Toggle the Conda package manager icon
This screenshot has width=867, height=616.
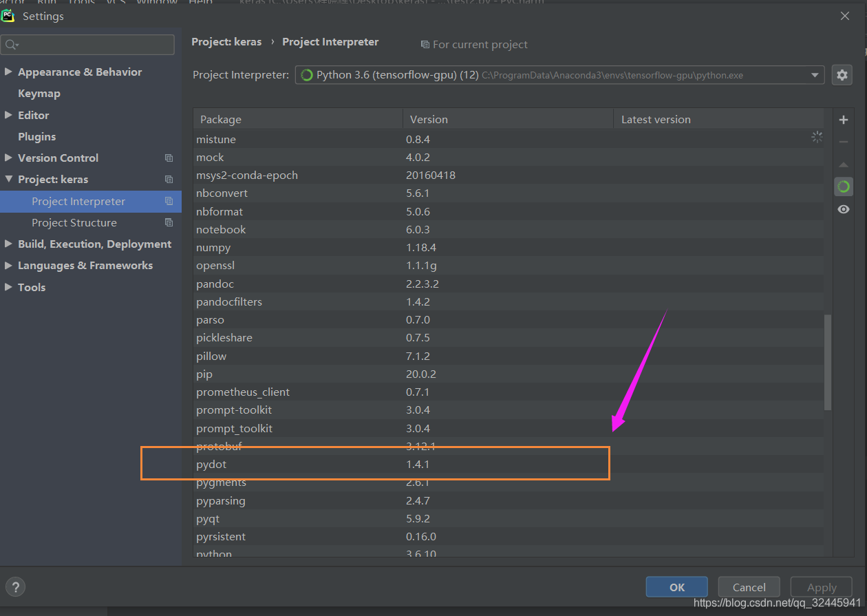pyautogui.click(x=844, y=187)
